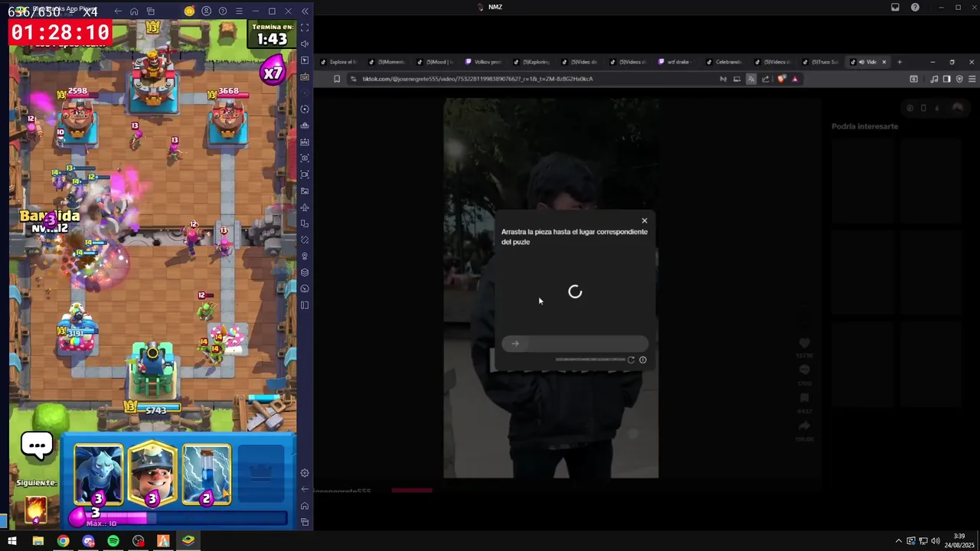Open BlueStacks help question mark
Image resolution: width=980 pixels, height=551 pixels.
[x=223, y=11]
